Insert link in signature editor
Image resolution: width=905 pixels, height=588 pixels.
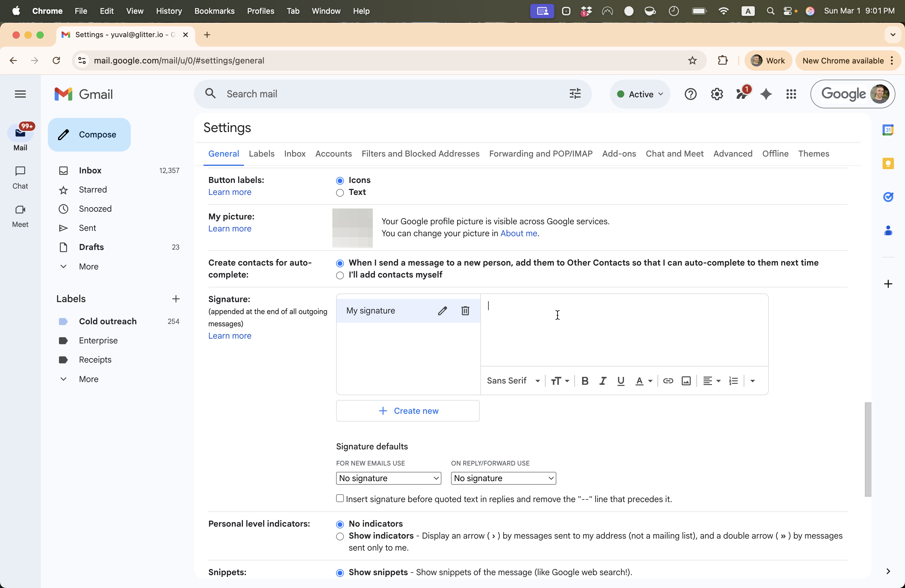click(x=668, y=381)
